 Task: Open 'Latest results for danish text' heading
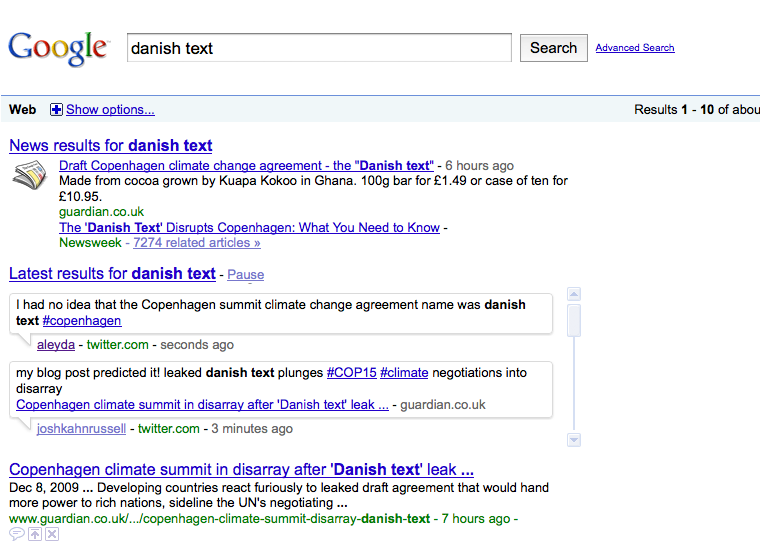pos(112,273)
